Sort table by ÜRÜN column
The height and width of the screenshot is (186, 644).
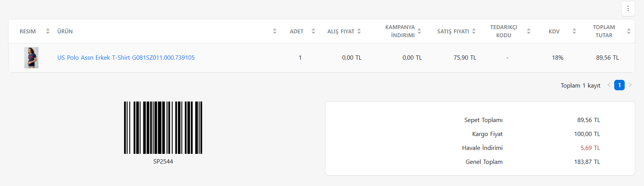pyautogui.click(x=274, y=31)
